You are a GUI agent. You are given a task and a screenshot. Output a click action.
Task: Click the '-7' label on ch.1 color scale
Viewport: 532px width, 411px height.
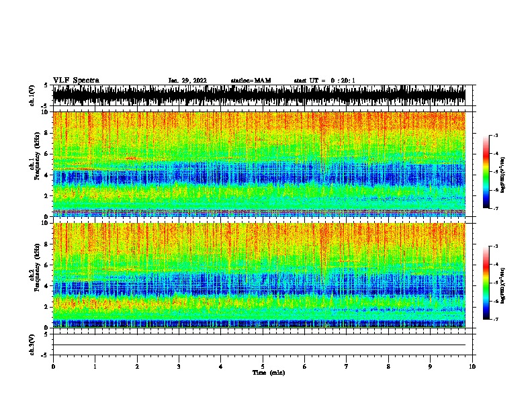[496, 208]
